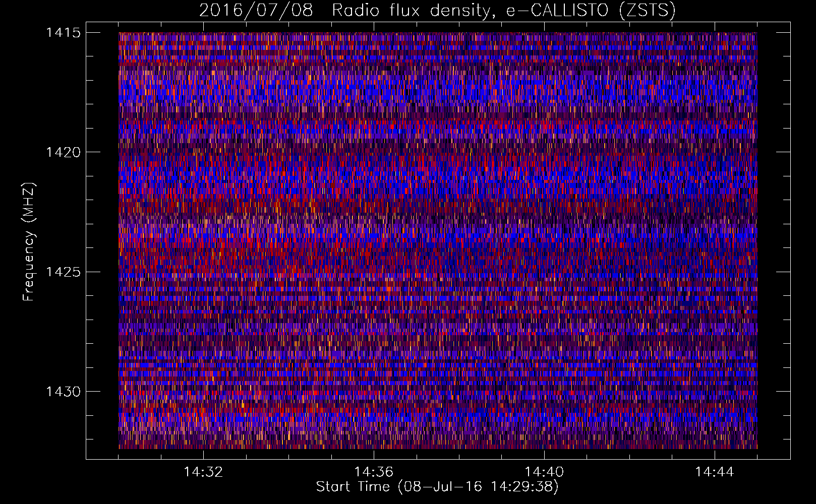Click the plot title '2016/07/08 Radio flux density'

click(x=437, y=10)
